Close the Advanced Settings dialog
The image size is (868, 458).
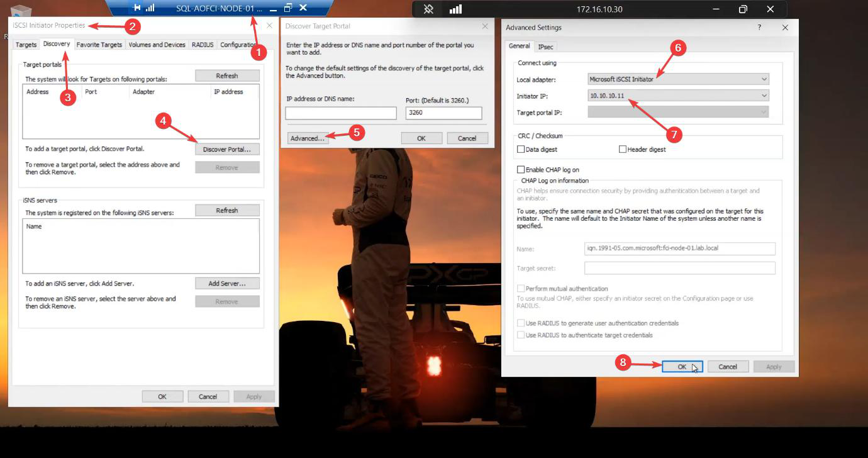785,28
